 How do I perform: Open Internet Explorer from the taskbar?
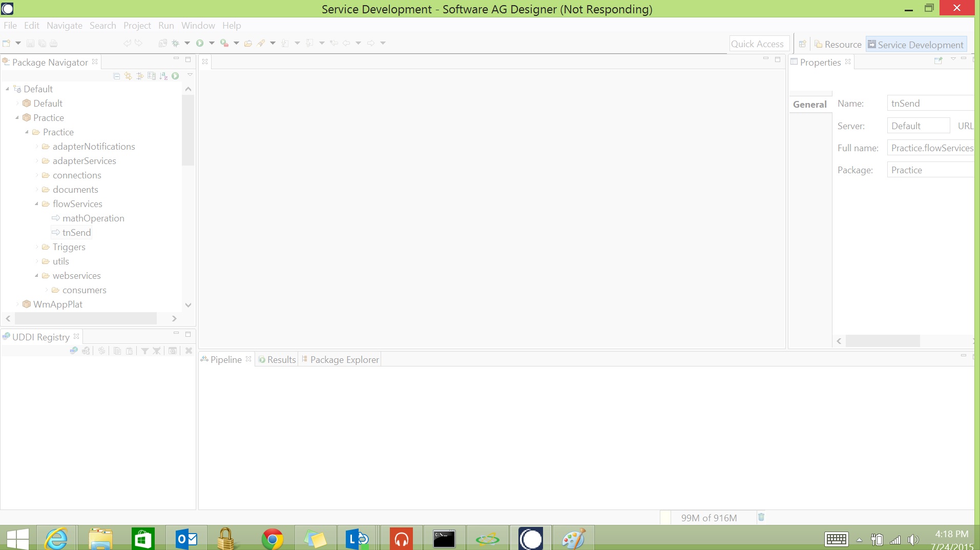[x=56, y=538]
